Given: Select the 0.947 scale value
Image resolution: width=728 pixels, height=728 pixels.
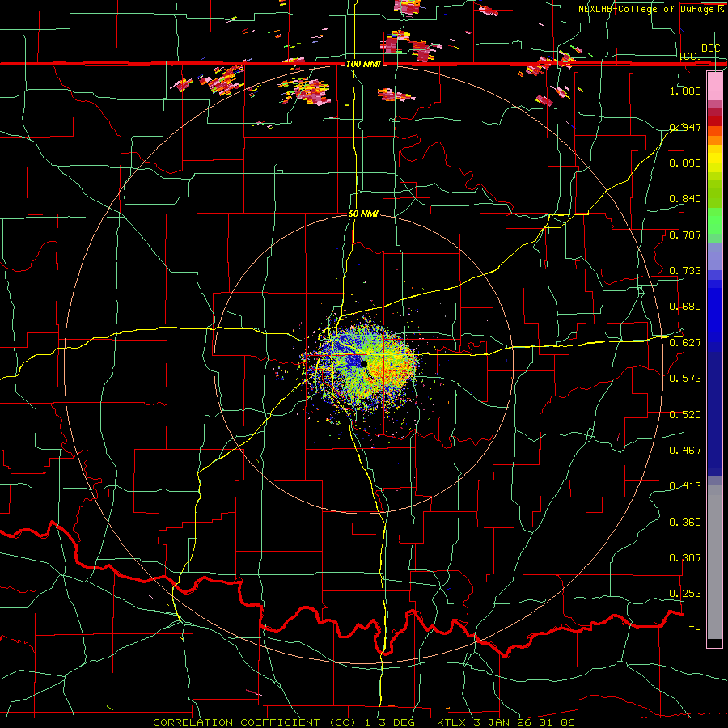Looking at the screenshot, I should tap(685, 127).
